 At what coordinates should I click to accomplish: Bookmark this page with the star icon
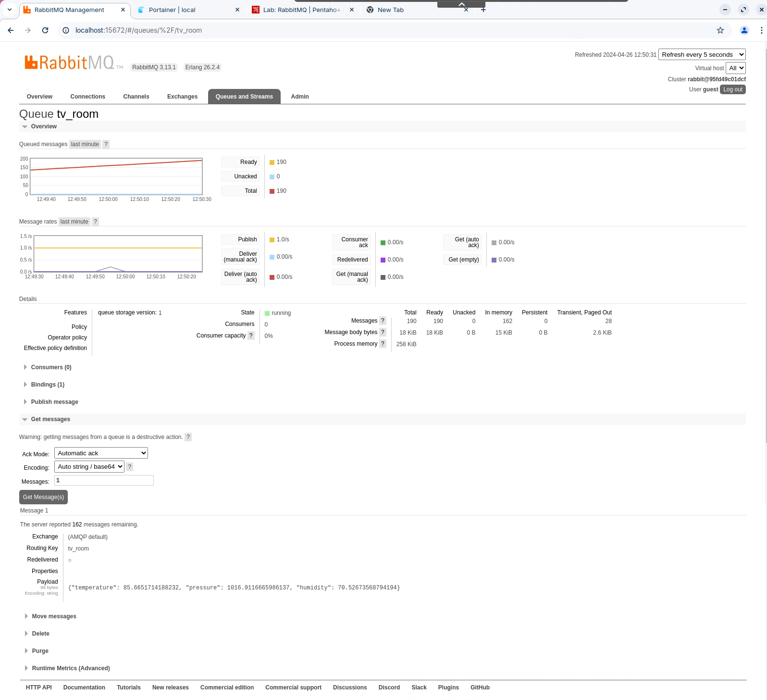pos(720,30)
